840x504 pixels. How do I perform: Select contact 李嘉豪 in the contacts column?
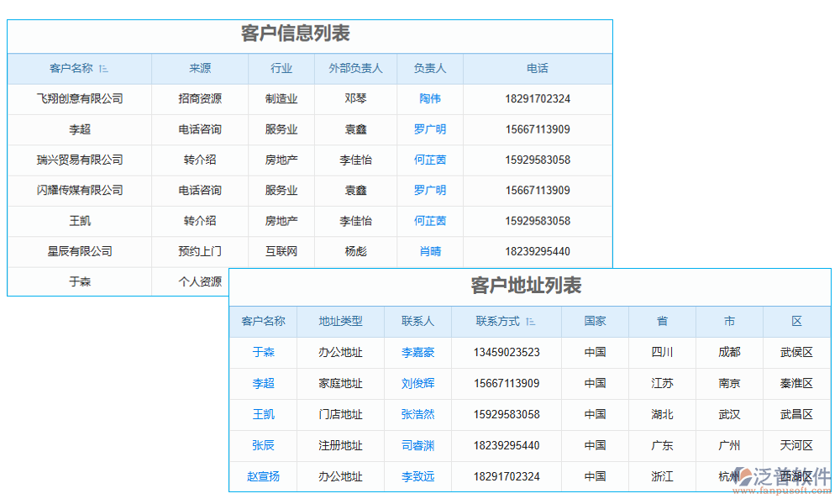click(x=417, y=353)
